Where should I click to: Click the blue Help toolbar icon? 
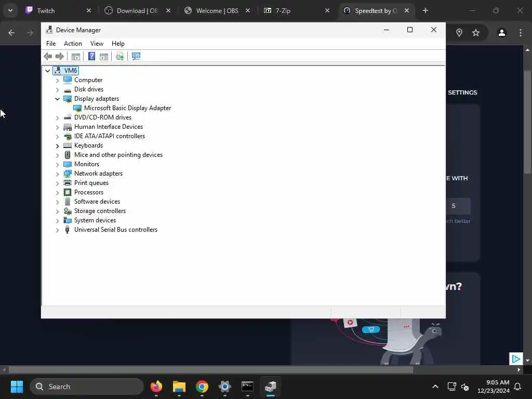(91, 56)
